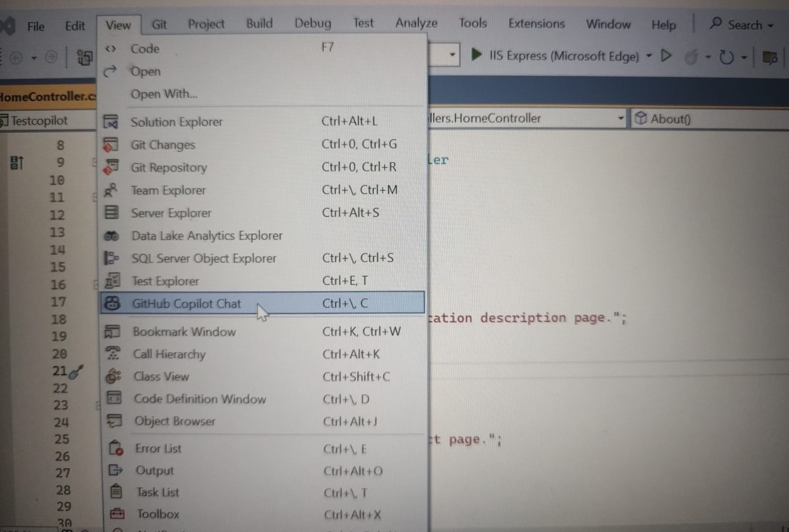Click line number 17 in gutter
This screenshot has height=532, width=789.
click(58, 302)
